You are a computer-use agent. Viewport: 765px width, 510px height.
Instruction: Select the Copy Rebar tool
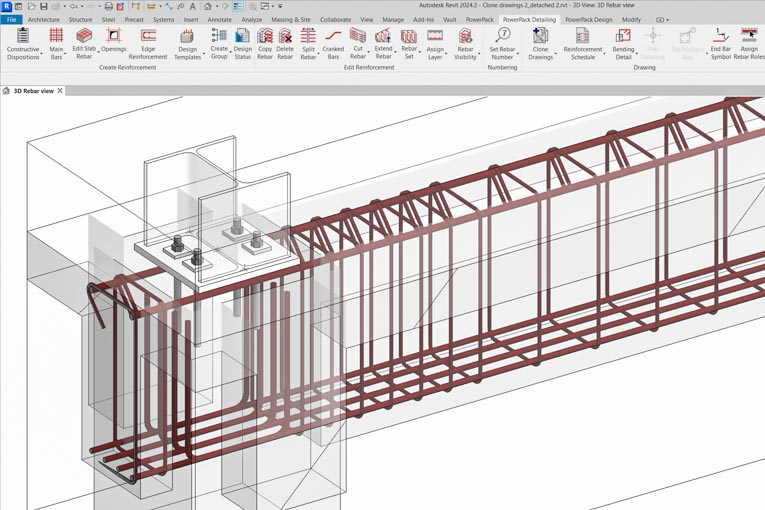[265, 44]
